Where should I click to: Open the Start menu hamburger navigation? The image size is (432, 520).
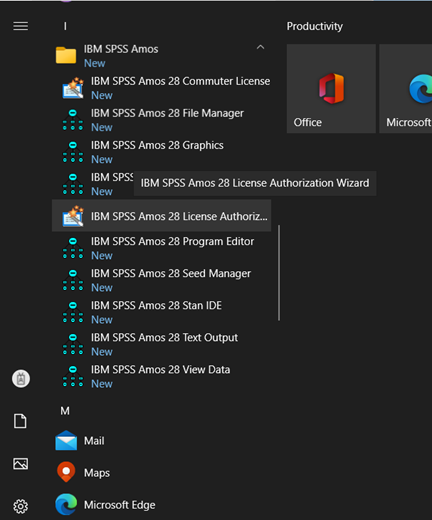point(20,26)
